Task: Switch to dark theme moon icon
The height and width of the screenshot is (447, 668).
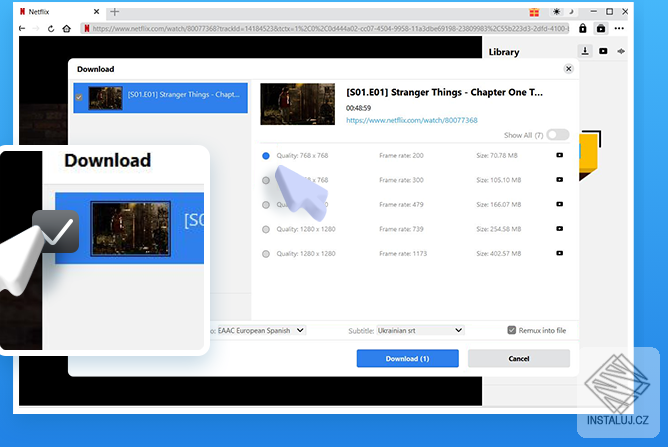Action: tap(571, 12)
